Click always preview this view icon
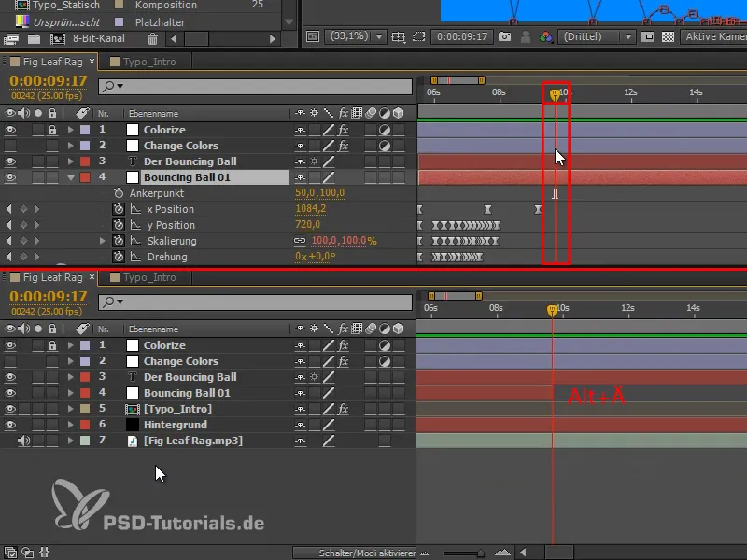Image resolution: width=747 pixels, height=560 pixels. tap(313, 36)
